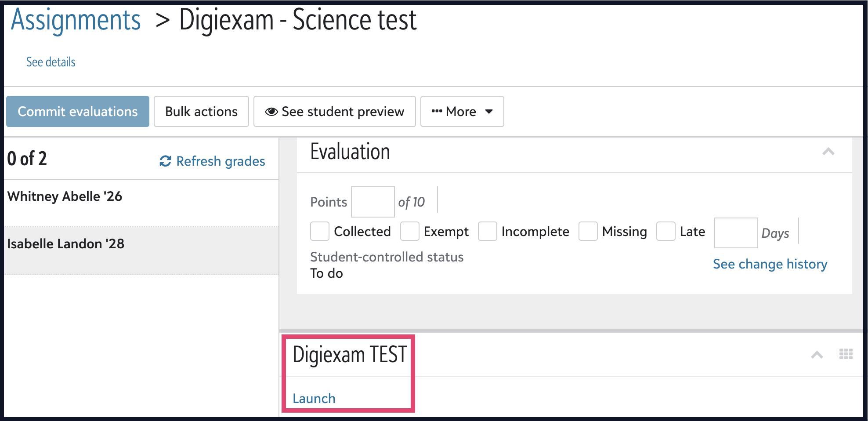The width and height of the screenshot is (868, 421).
Task: Click the eye icon for student preview
Action: click(x=271, y=112)
